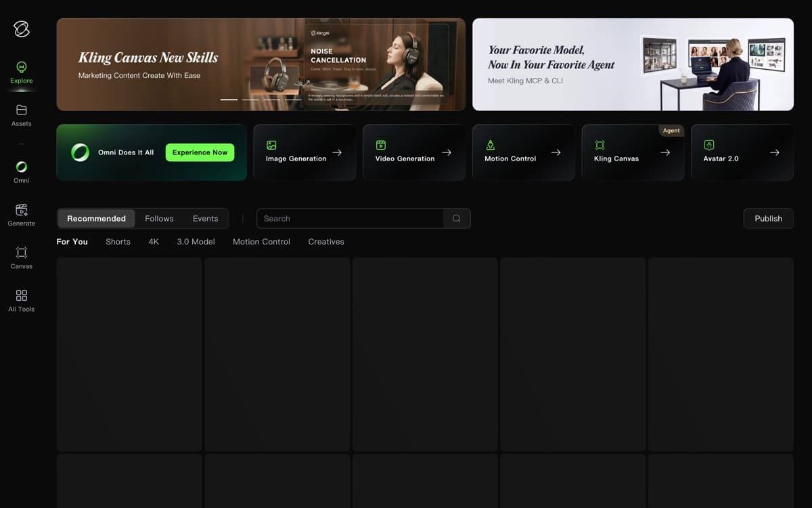Select the 3.0 Model filter
Viewport: 812px width, 508px height.
pyautogui.click(x=196, y=242)
